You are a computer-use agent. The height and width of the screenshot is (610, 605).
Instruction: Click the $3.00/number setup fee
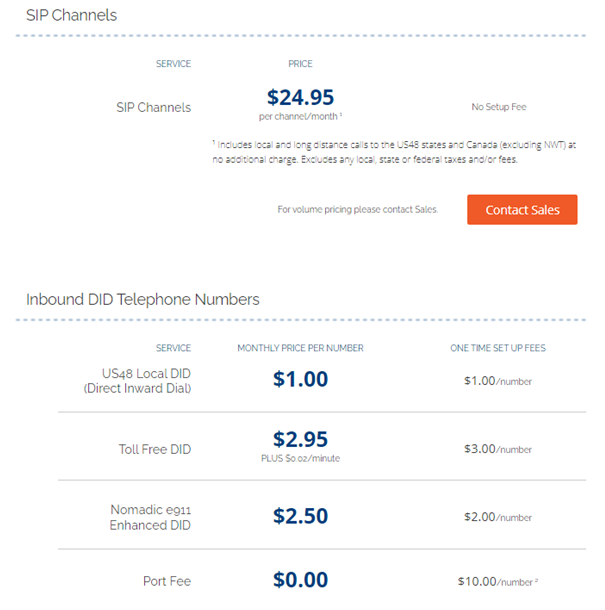[x=498, y=449]
